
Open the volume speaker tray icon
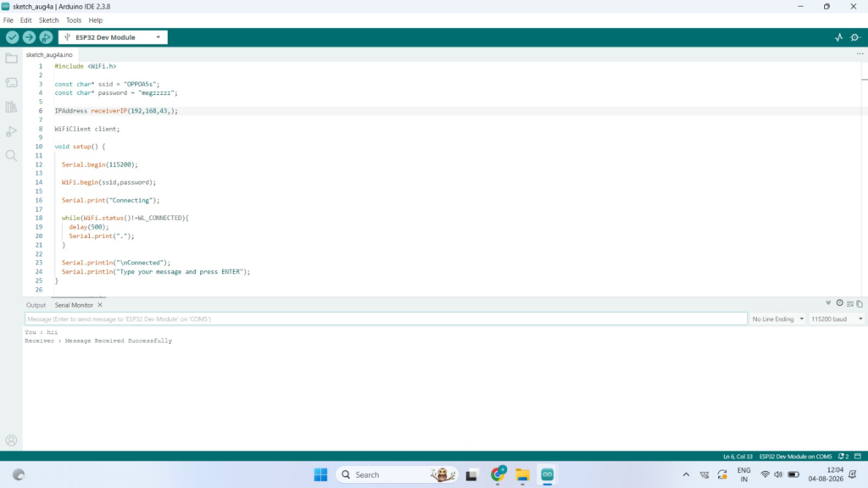[x=778, y=474]
